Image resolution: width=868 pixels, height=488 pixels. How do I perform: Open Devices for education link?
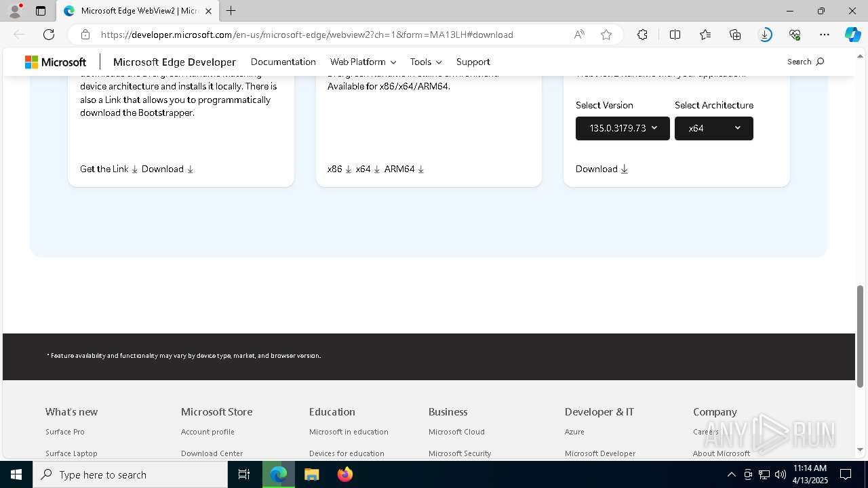(347, 453)
